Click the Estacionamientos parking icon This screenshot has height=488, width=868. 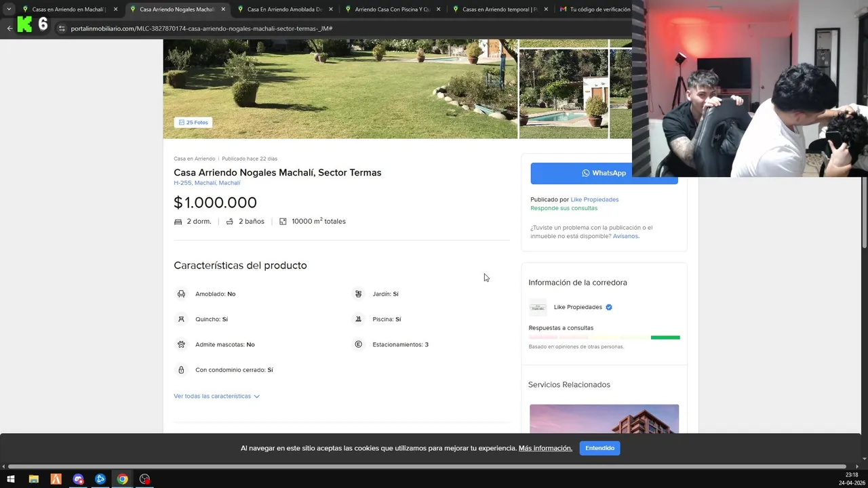(x=358, y=344)
